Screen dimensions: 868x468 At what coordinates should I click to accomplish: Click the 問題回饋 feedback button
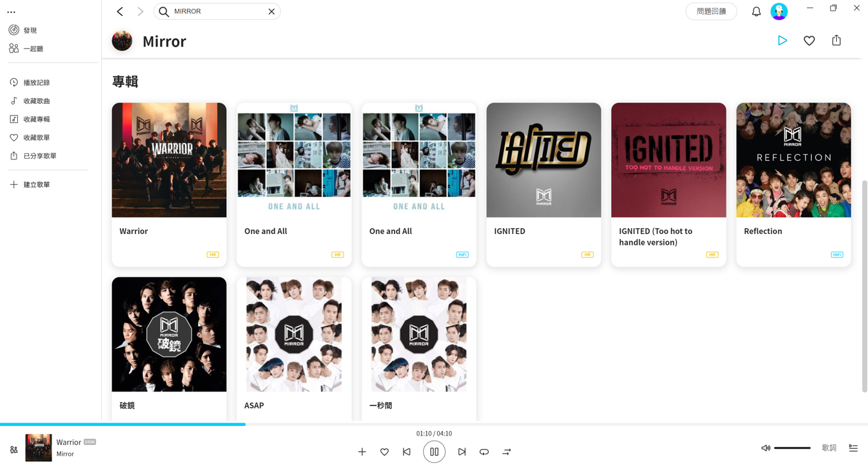[711, 11]
